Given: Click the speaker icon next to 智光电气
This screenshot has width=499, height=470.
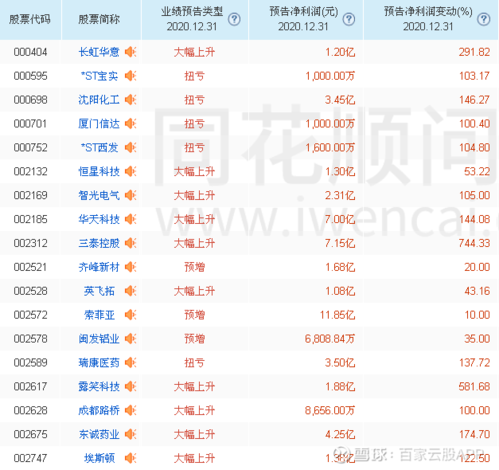Looking at the screenshot, I should (x=130, y=195).
